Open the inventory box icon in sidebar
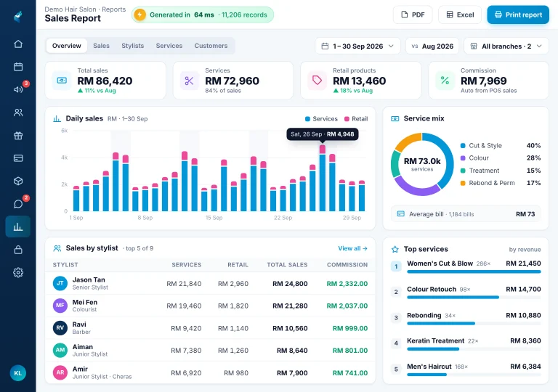Screen dimensions: 558x392 [18, 181]
